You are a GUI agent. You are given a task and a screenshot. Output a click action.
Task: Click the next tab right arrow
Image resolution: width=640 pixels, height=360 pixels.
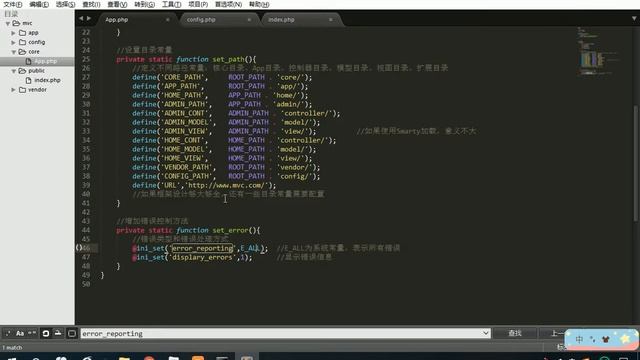[89, 18]
